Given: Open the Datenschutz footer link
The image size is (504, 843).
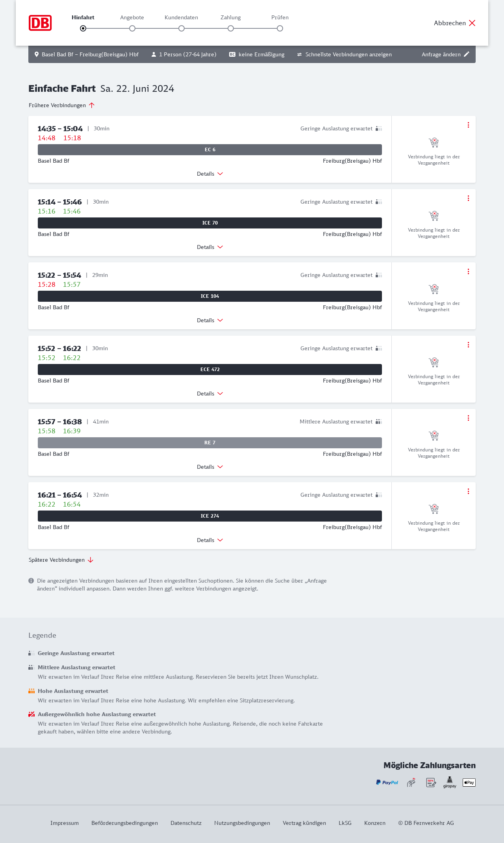Looking at the screenshot, I should pyautogui.click(x=186, y=823).
